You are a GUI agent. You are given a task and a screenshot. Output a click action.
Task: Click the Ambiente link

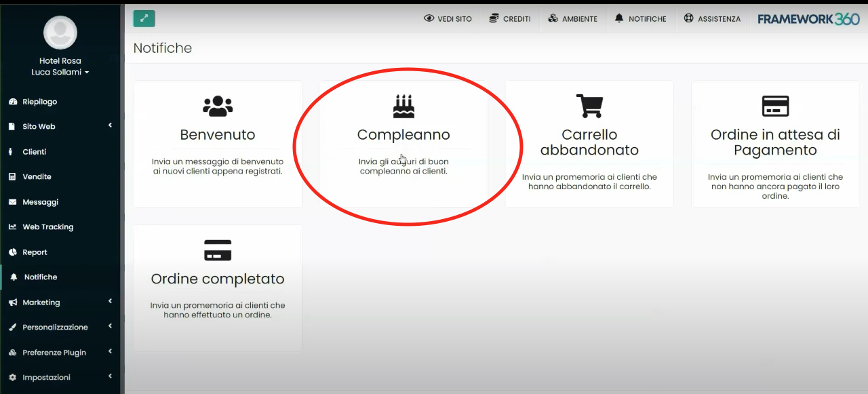coord(580,19)
